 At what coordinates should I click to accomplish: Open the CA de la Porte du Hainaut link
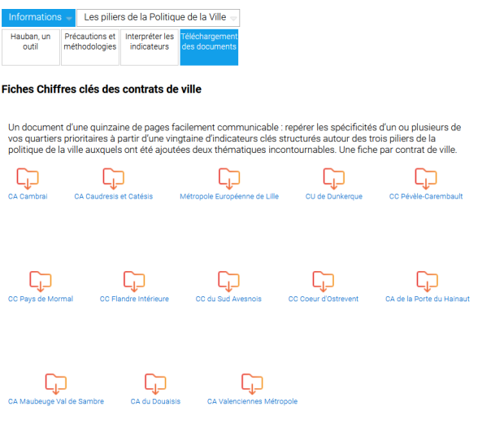coord(427,299)
